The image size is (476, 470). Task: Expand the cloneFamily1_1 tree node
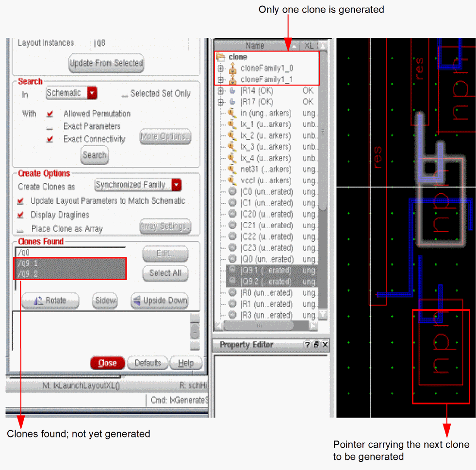click(x=221, y=80)
